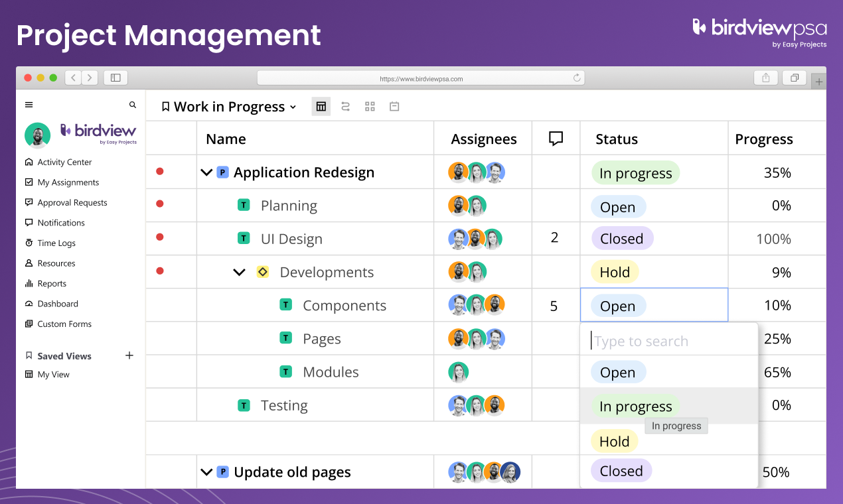Collapse the Developments group row
Screen dimensions: 843x504
coord(240,272)
